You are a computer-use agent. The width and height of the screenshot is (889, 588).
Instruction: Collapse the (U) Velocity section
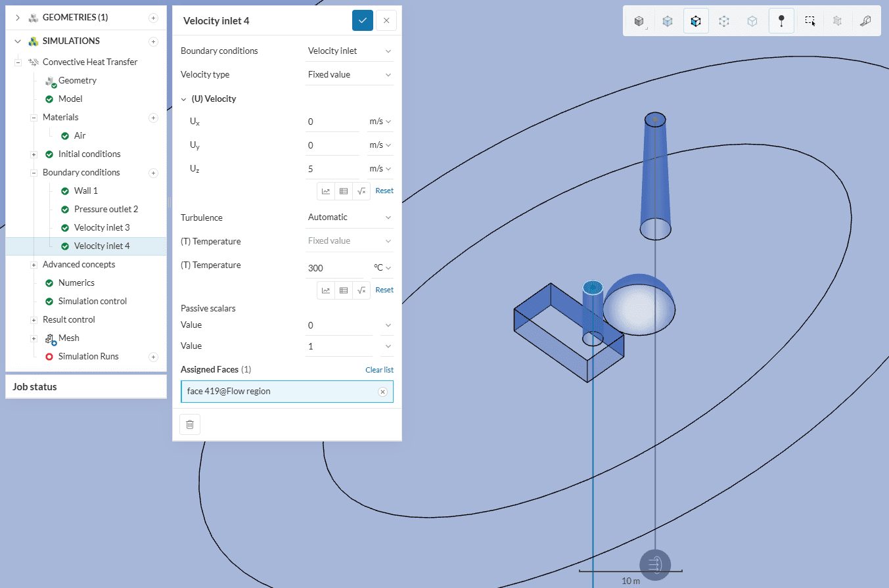185,99
